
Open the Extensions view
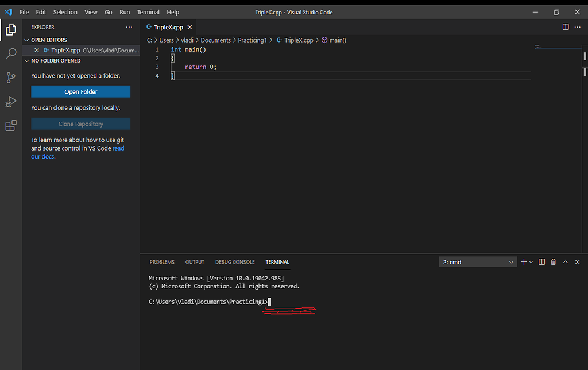[x=10, y=125]
